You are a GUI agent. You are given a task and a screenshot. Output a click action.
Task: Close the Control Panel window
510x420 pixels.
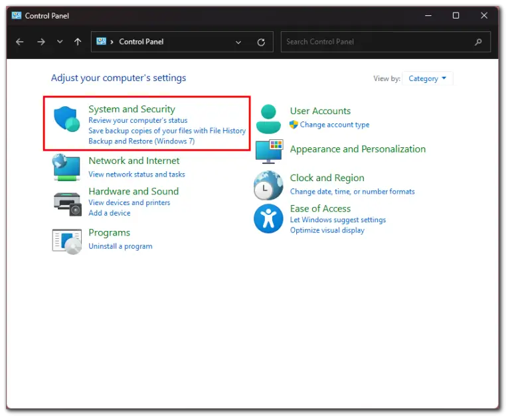(484, 15)
